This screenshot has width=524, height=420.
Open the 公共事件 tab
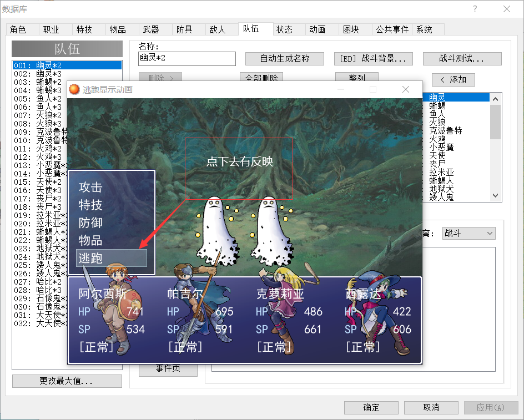[392, 29]
